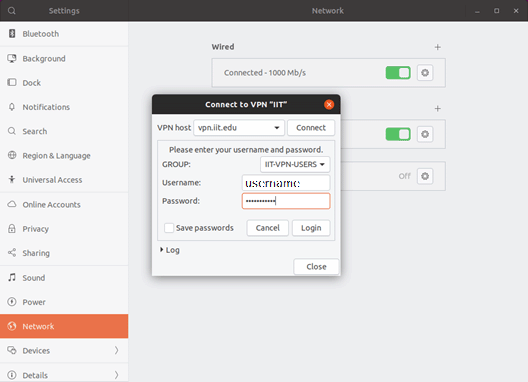Add a VPN connection with plus icon
The image size is (528, 382).
(437, 108)
